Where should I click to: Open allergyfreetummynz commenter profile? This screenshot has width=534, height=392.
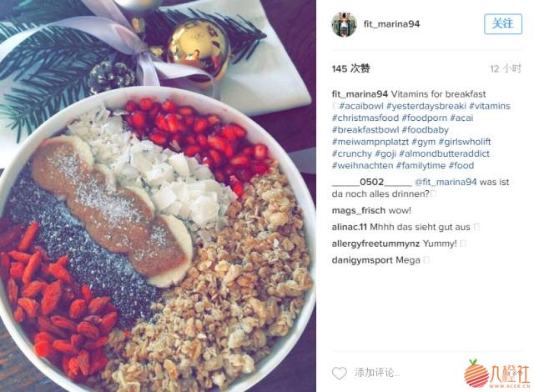click(375, 244)
